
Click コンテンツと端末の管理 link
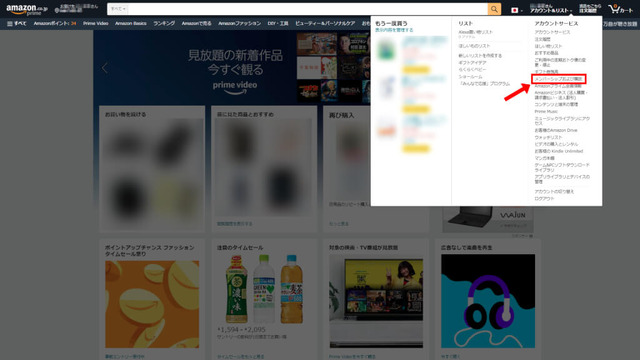point(556,104)
